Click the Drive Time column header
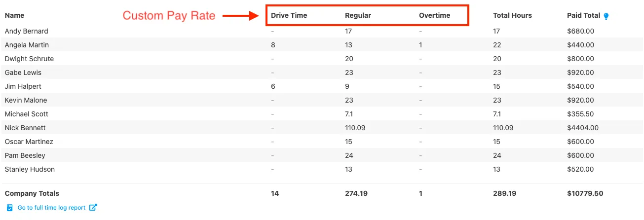The image size is (644, 220). [289, 15]
